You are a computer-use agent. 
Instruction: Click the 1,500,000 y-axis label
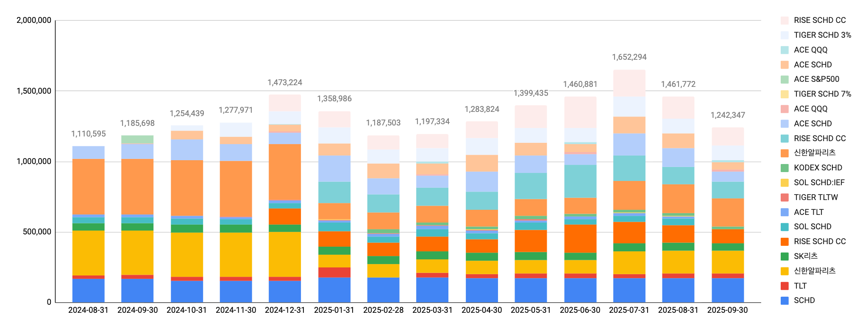point(34,91)
